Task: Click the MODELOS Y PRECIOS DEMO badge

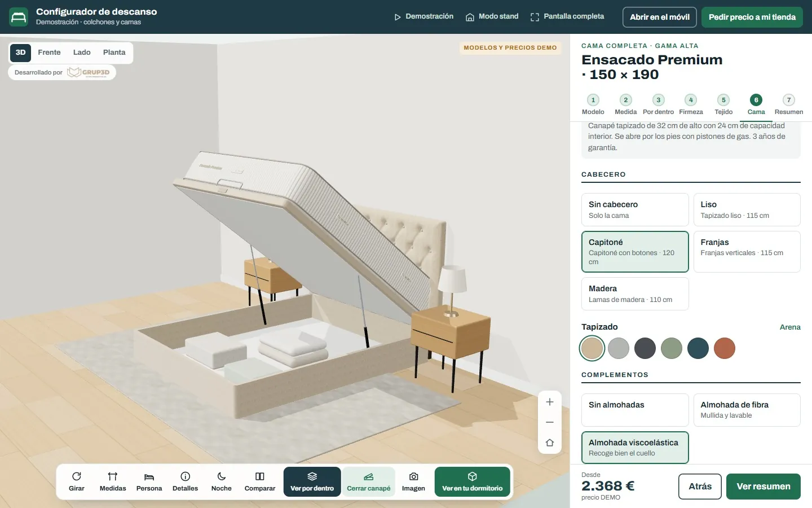Action: [510, 48]
